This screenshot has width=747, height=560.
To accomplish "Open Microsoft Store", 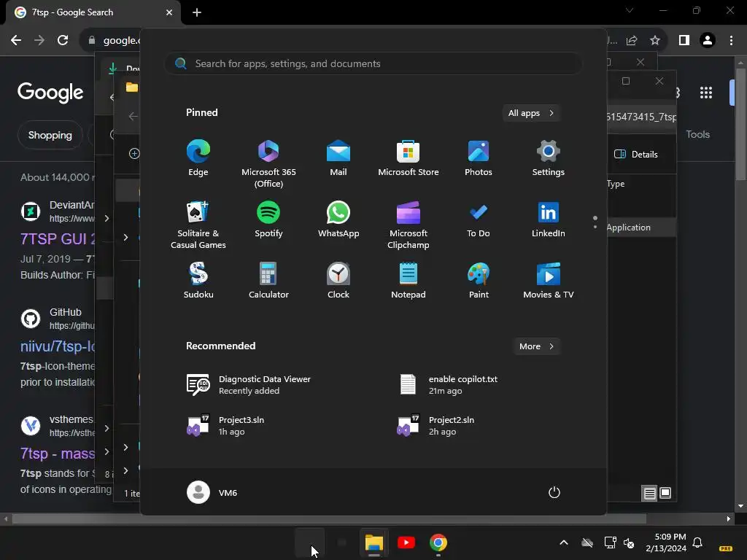I will (x=409, y=158).
